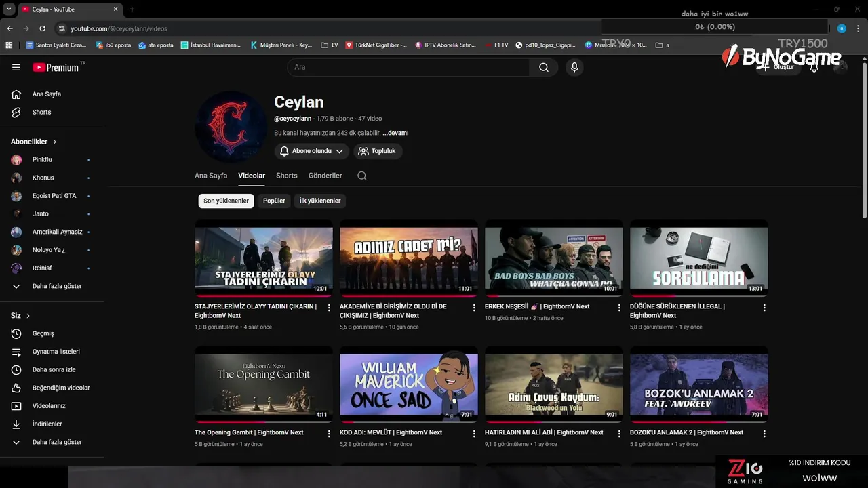Click the search magnifier button
Image resolution: width=868 pixels, height=488 pixels.
coord(544,67)
